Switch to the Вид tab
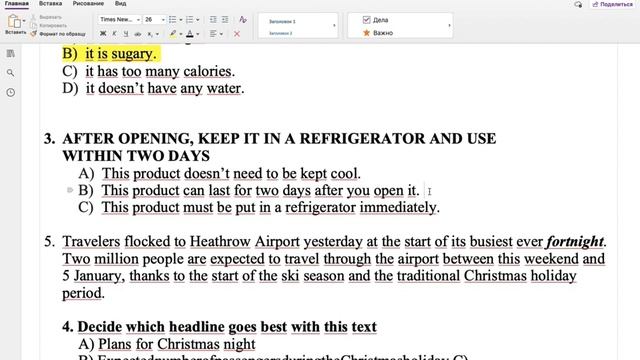The image size is (640, 360). coord(120,4)
